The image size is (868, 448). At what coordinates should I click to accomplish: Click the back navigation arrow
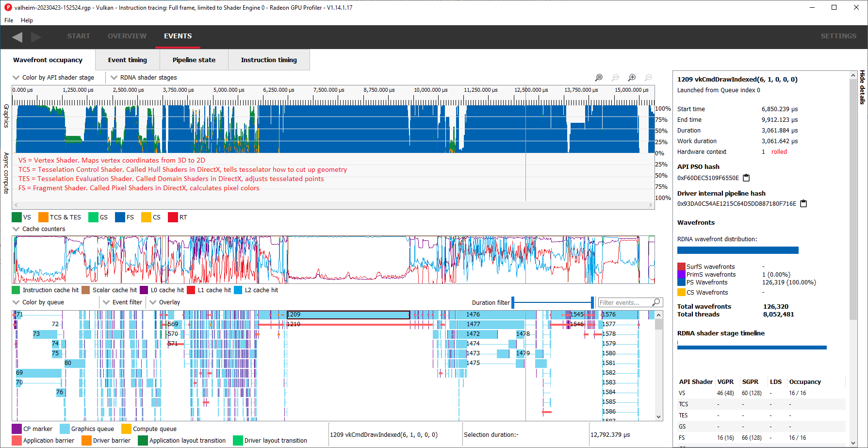click(17, 37)
